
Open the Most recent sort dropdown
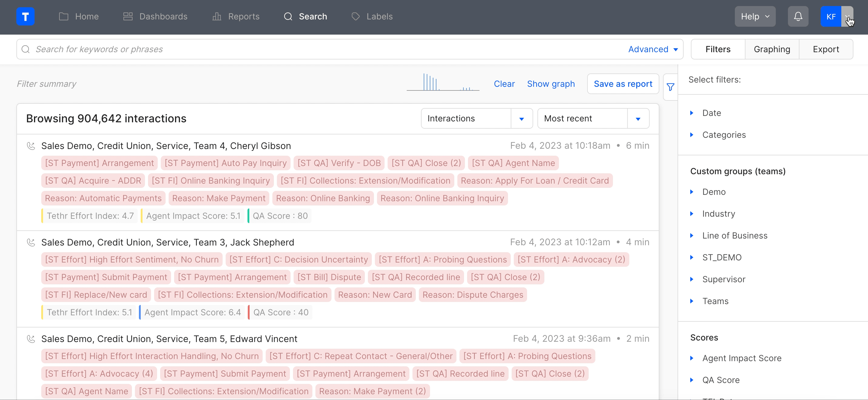(x=638, y=118)
